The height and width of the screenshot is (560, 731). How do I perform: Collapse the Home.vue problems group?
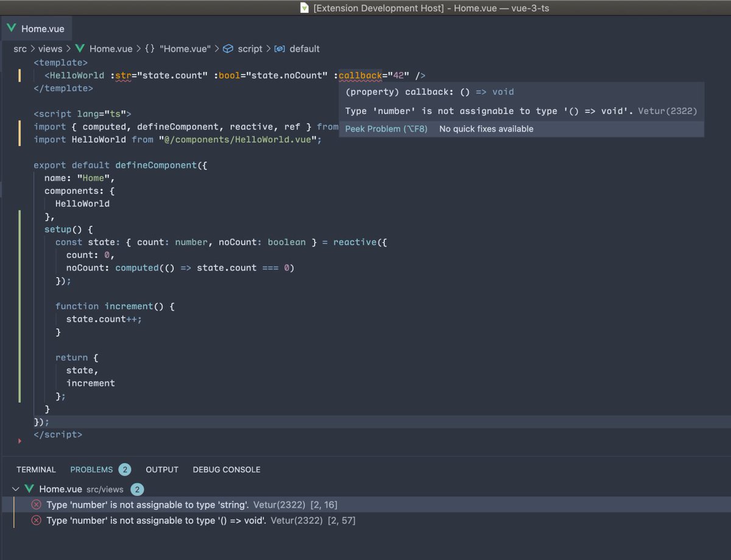tap(15, 489)
